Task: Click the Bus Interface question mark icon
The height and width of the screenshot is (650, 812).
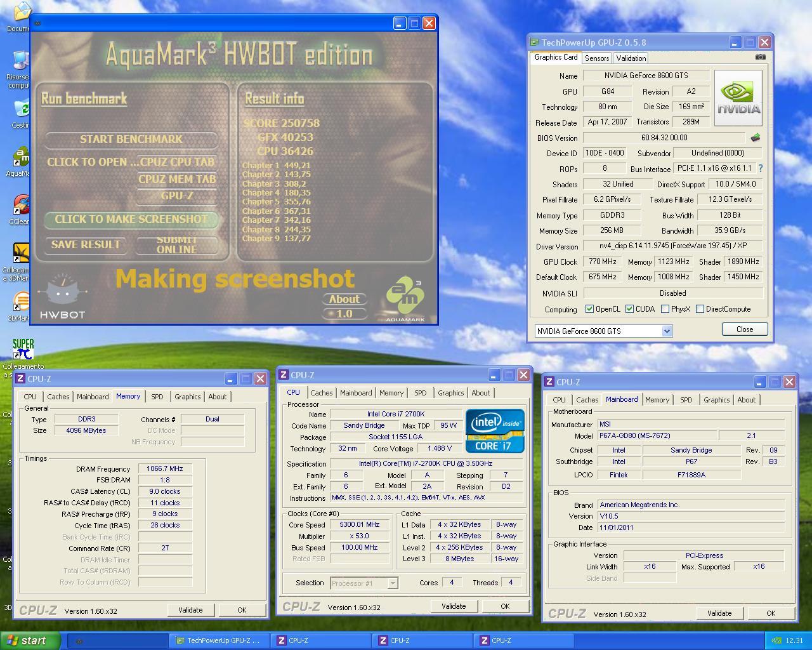Action: tap(760, 168)
